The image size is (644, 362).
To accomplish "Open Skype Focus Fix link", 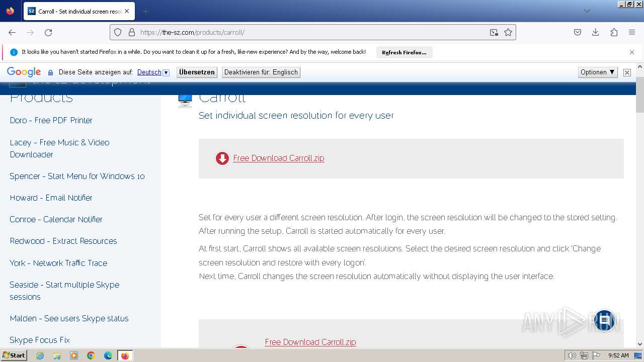I will 40,340.
